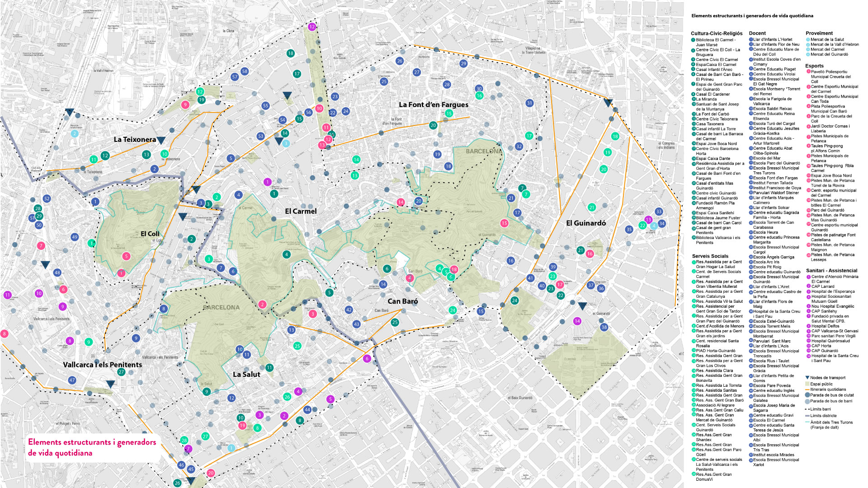Viewport: 868px width, 488px height.
Task: Select blue school marker 38
Action: point(604,327)
